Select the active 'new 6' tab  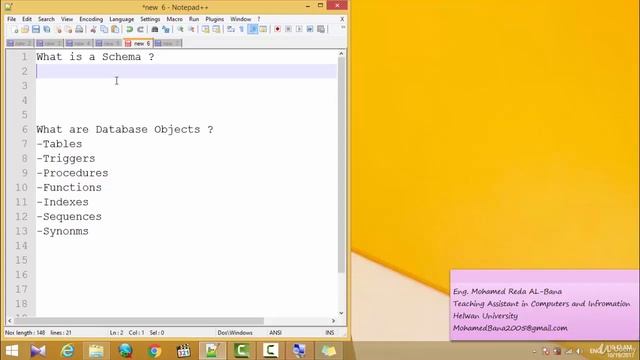point(138,43)
